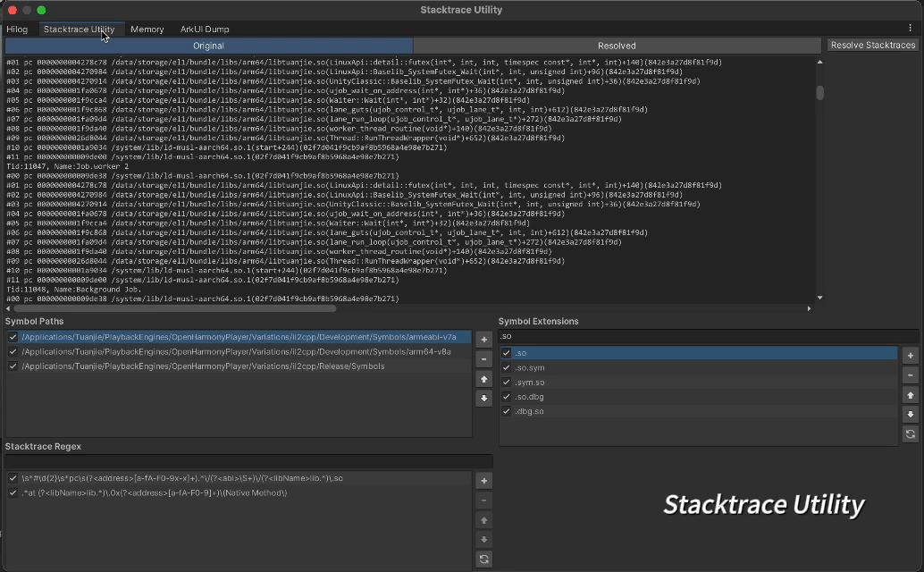Click the remove symbol path minus icon
The height and width of the screenshot is (572, 924).
click(x=483, y=358)
